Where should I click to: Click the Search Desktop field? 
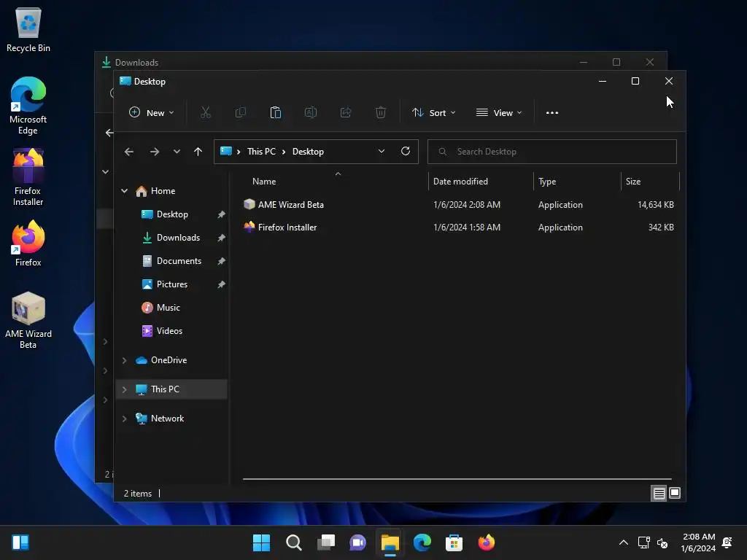point(552,152)
